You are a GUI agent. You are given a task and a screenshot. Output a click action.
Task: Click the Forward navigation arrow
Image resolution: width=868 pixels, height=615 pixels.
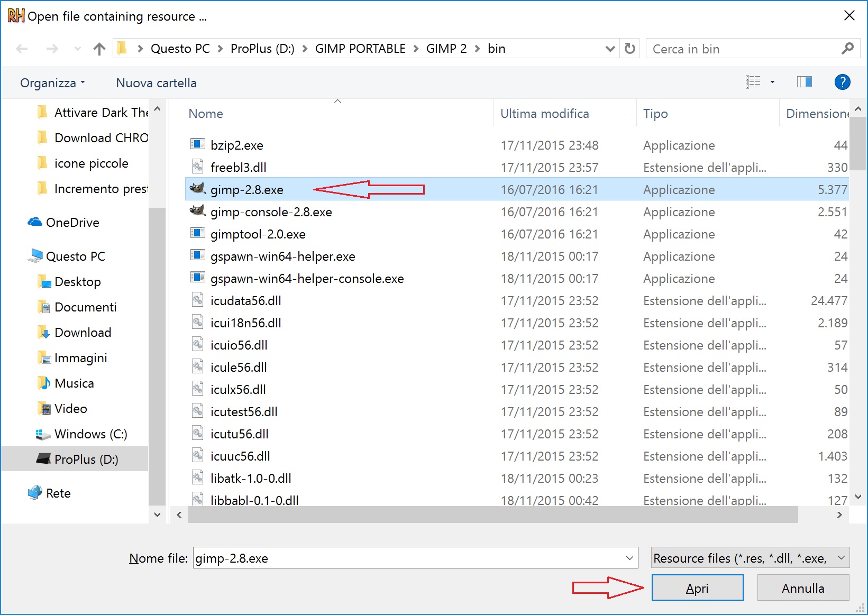(x=52, y=49)
